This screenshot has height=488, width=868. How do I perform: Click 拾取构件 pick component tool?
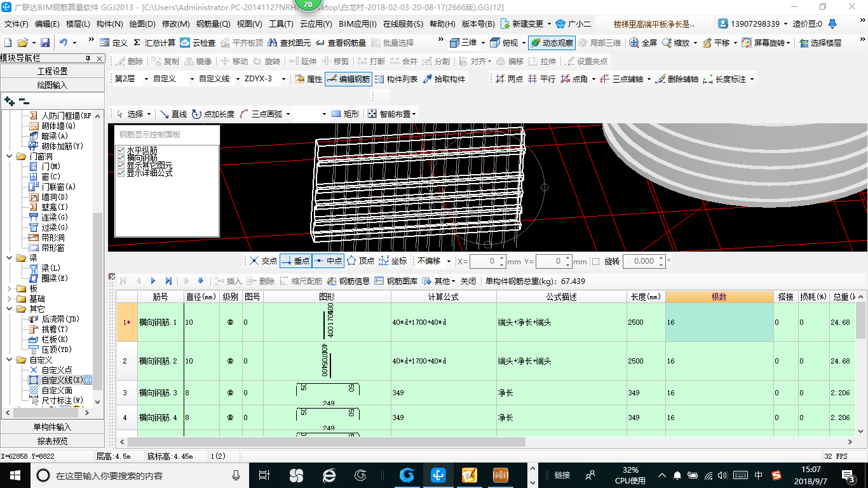tap(444, 79)
